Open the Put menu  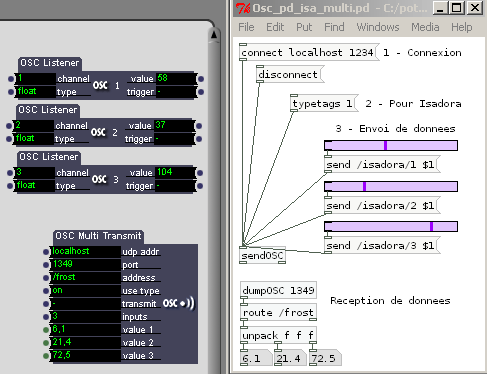[304, 27]
